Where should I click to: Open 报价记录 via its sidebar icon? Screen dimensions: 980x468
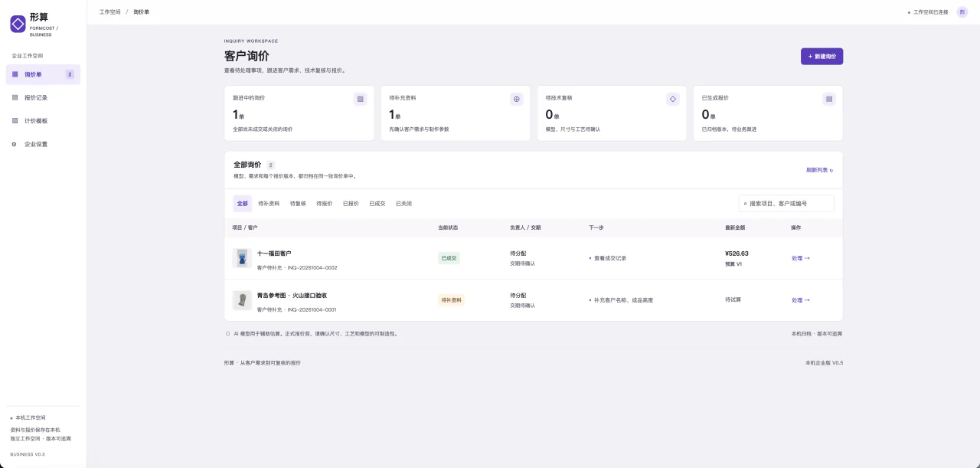(15, 97)
